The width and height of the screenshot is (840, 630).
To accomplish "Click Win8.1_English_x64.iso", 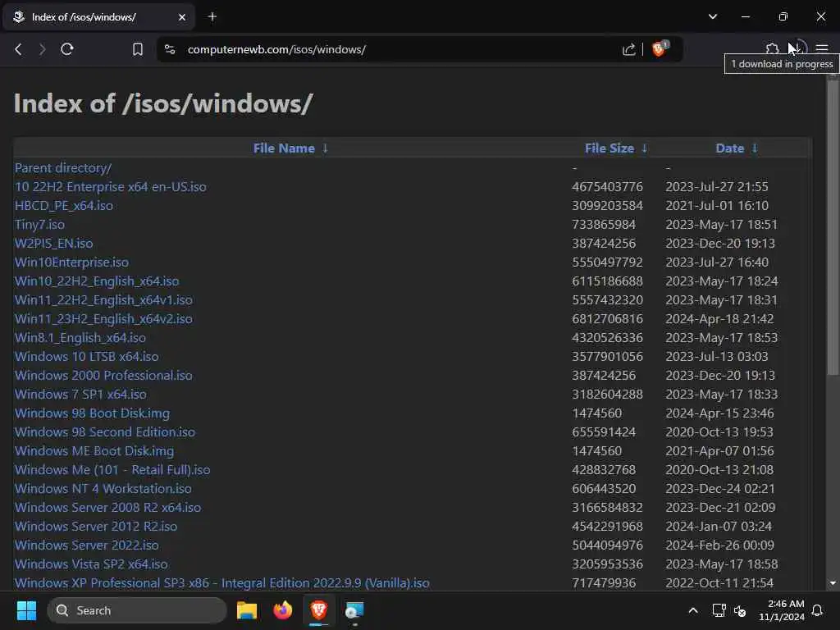I will (80, 337).
